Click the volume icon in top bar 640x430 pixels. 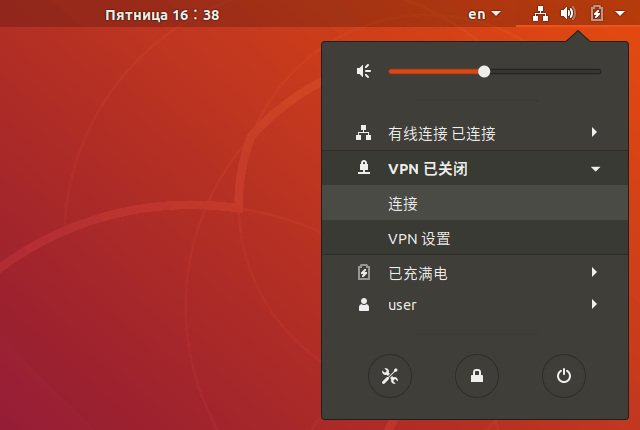coord(567,14)
